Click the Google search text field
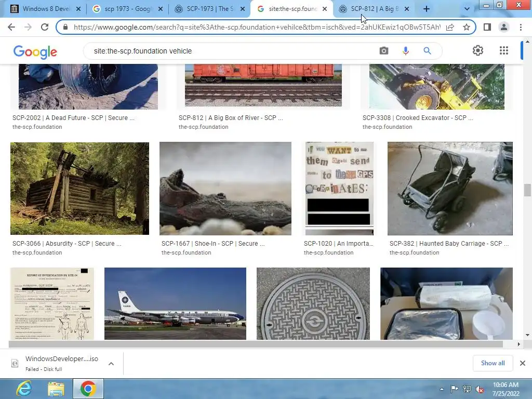The width and height of the screenshot is (532, 399). click(x=231, y=51)
